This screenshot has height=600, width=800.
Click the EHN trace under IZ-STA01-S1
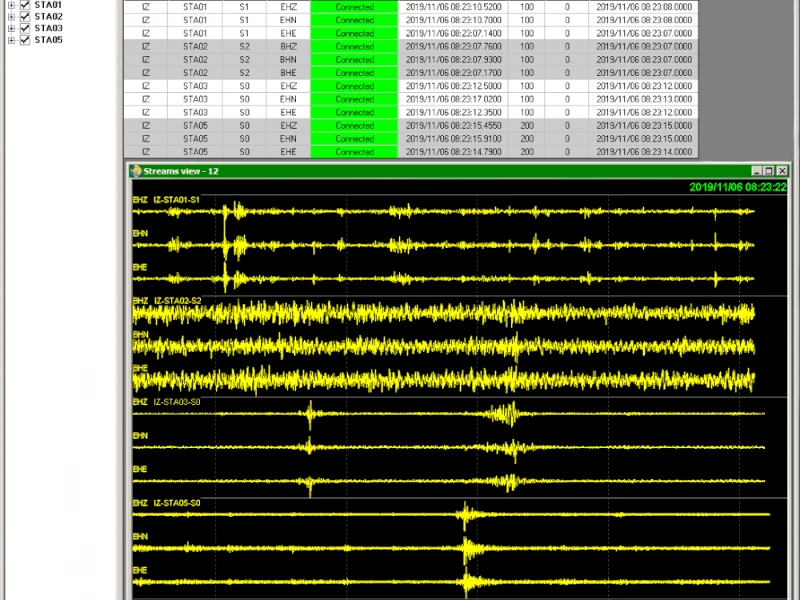[x=140, y=232]
